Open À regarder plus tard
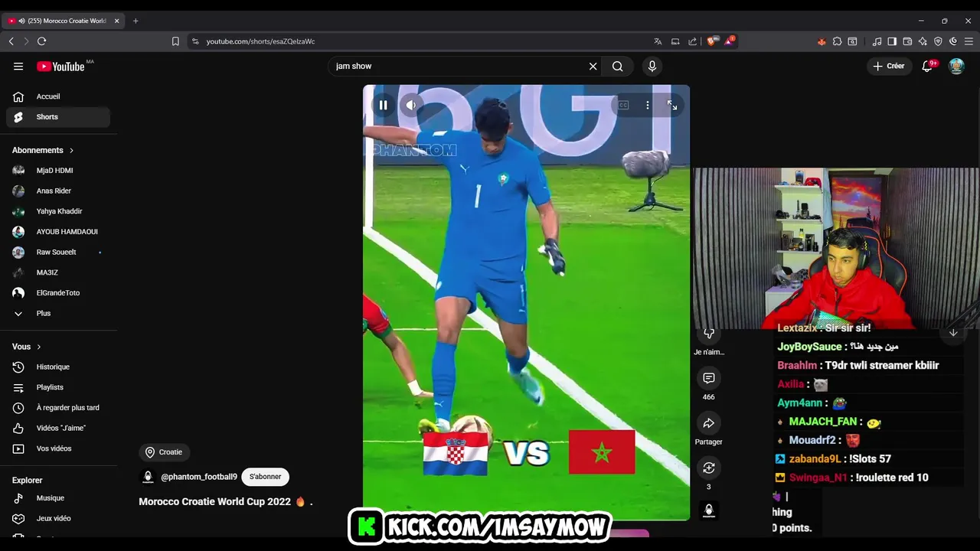Viewport: 980px width, 551px height. point(58,408)
